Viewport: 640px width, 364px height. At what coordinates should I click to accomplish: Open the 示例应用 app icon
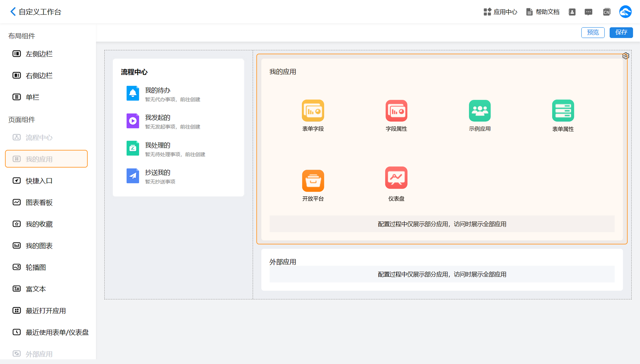480,111
